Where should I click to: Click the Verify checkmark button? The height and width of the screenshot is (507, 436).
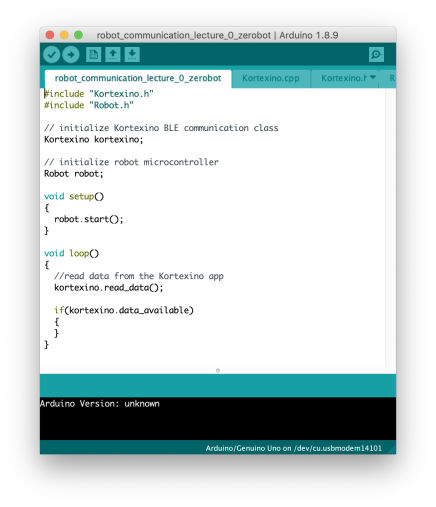(x=51, y=54)
